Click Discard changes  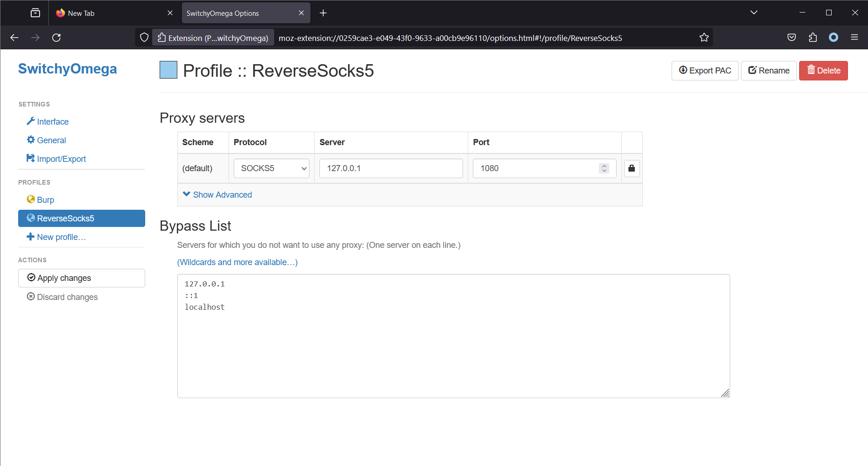pyautogui.click(x=62, y=297)
